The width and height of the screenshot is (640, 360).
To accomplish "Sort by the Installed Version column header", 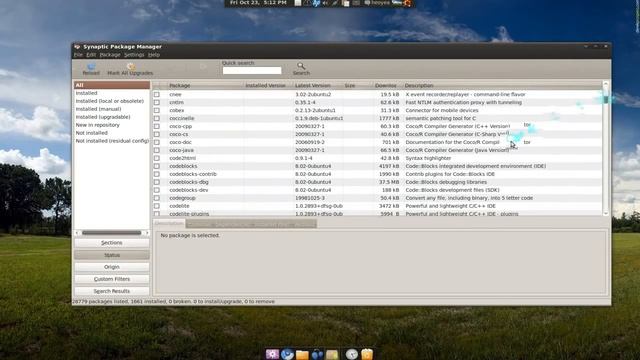I will click(x=268, y=86).
